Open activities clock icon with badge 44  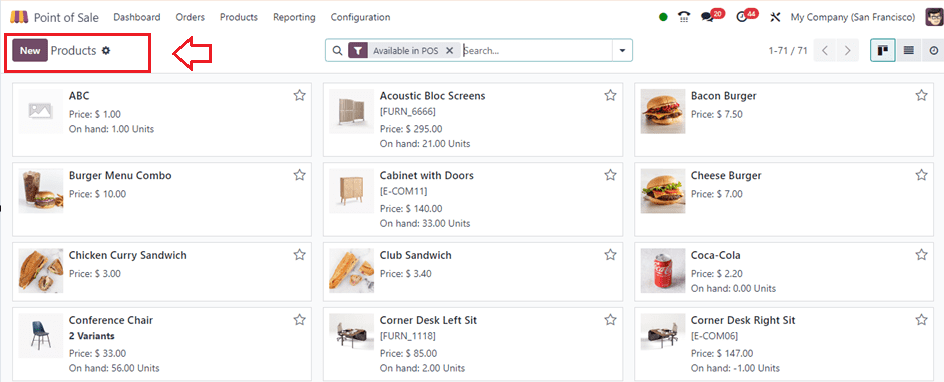(745, 16)
